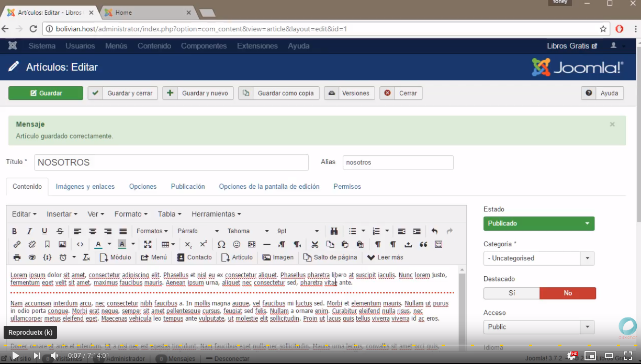
Task: Preview content with eye icon
Action: (x=32, y=257)
